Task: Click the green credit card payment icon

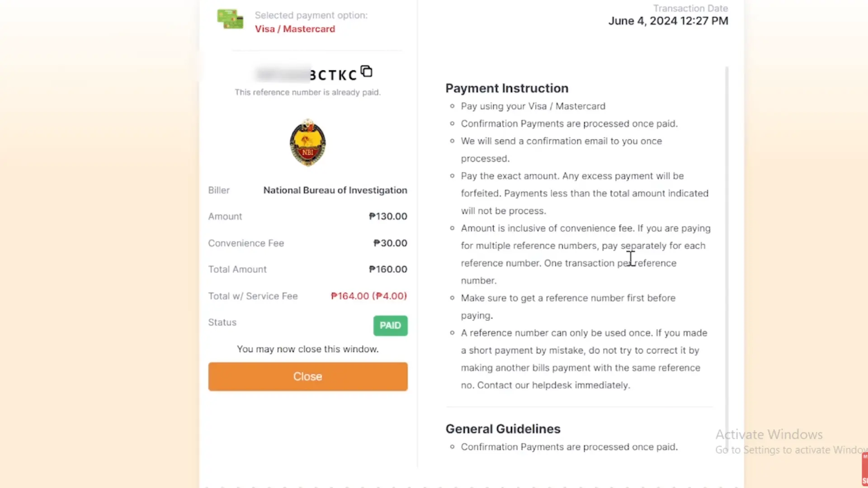Action: [230, 19]
